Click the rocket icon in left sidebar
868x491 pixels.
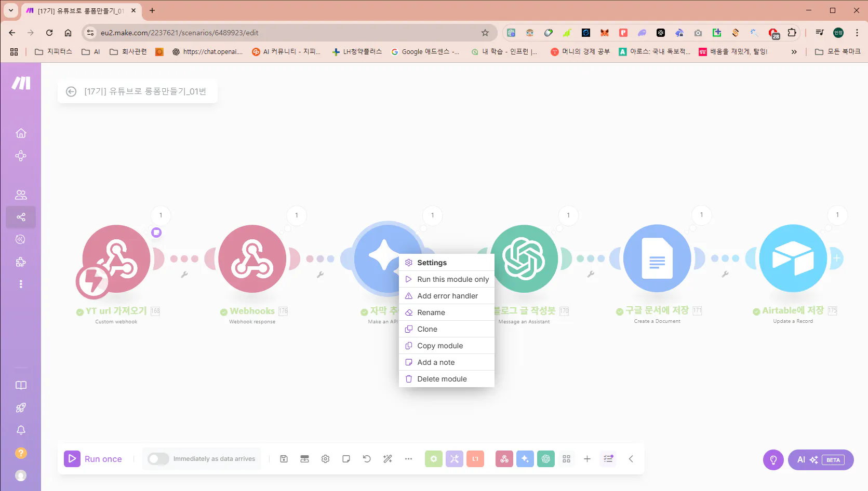pyautogui.click(x=21, y=408)
